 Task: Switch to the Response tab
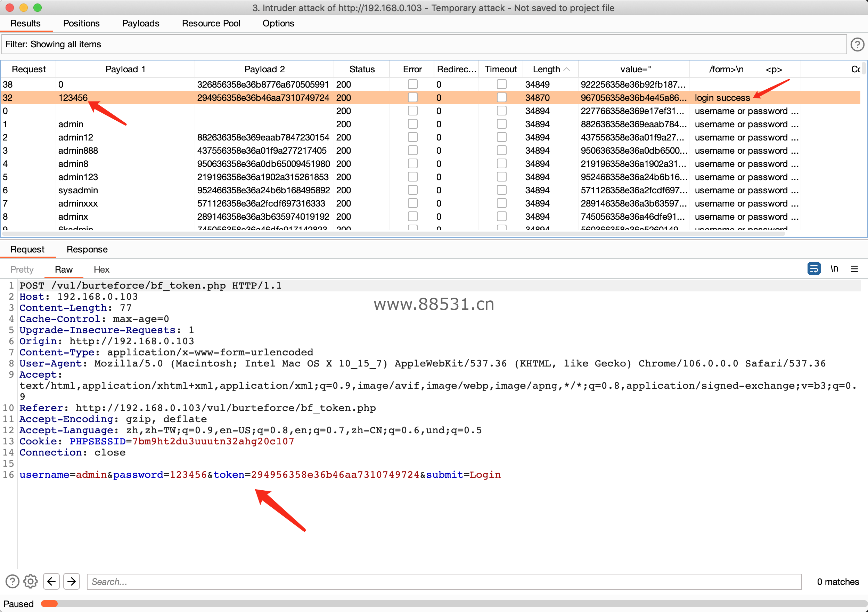point(87,249)
